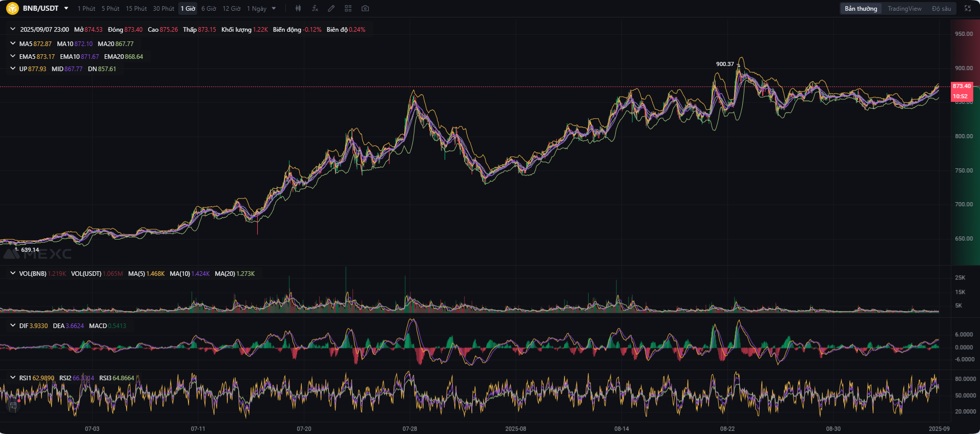Select the 12 Giờ timeframe
The image size is (980, 434).
[x=232, y=9]
